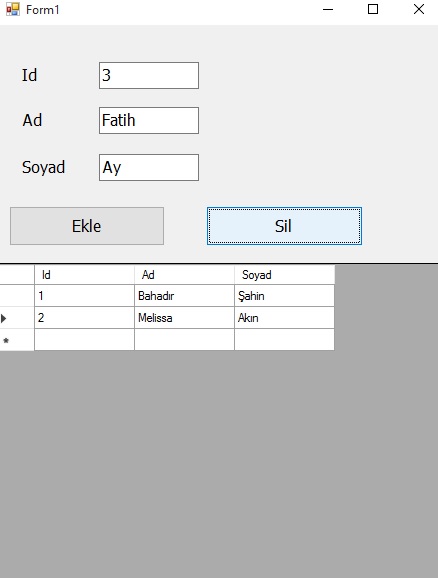Image resolution: width=438 pixels, height=578 pixels.
Task: Click empty Ad cell in new row
Action: [184, 340]
